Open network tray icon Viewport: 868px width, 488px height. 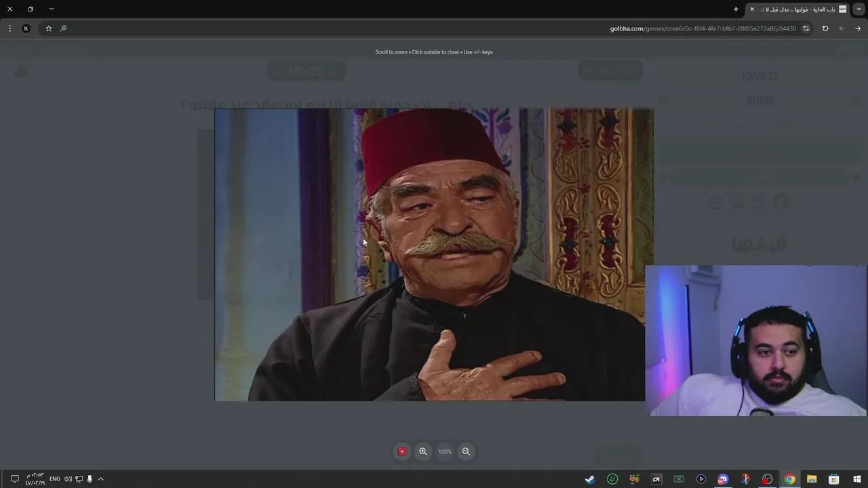click(79, 479)
